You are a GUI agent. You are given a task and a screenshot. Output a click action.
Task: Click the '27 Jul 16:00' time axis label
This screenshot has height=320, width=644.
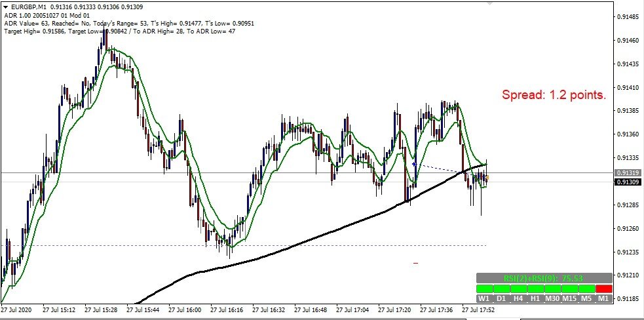tap(184, 310)
